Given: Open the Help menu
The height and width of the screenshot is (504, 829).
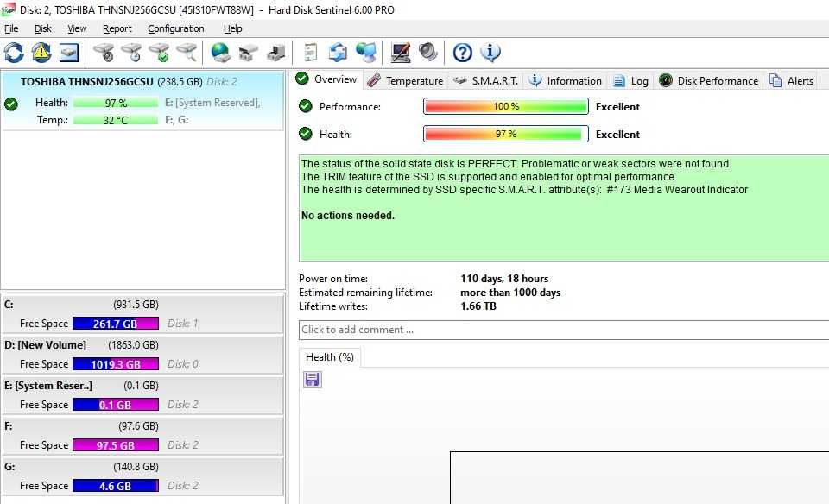Looking at the screenshot, I should [232, 28].
